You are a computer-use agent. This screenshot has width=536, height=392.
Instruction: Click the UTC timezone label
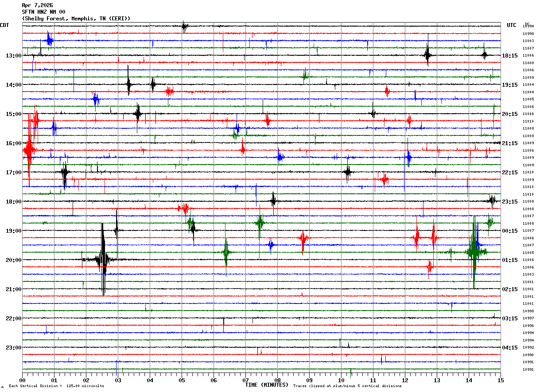coord(512,25)
